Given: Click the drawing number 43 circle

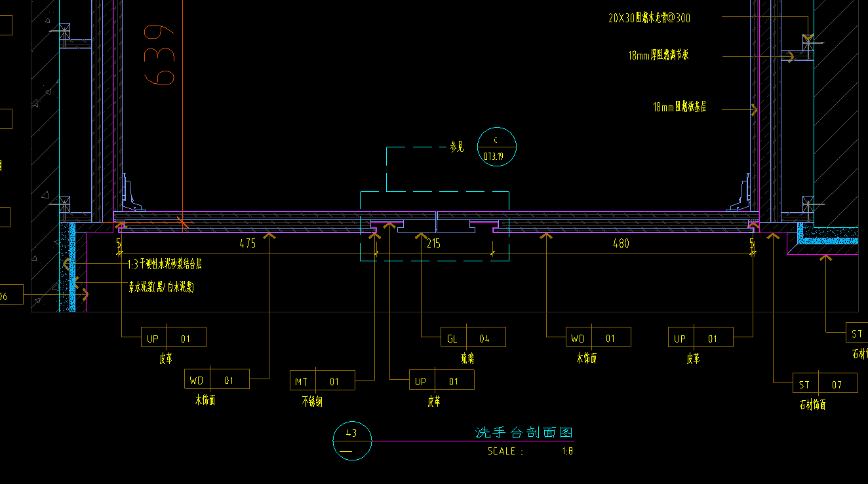Looking at the screenshot, I should click(x=352, y=441).
